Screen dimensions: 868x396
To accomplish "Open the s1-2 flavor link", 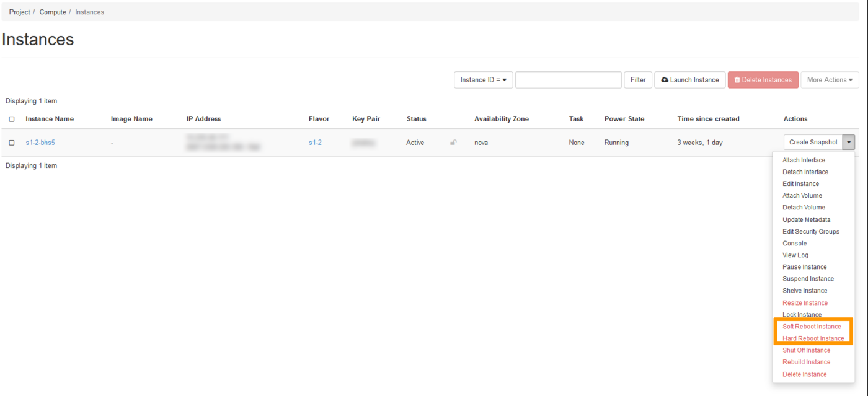I will (x=315, y=143).
